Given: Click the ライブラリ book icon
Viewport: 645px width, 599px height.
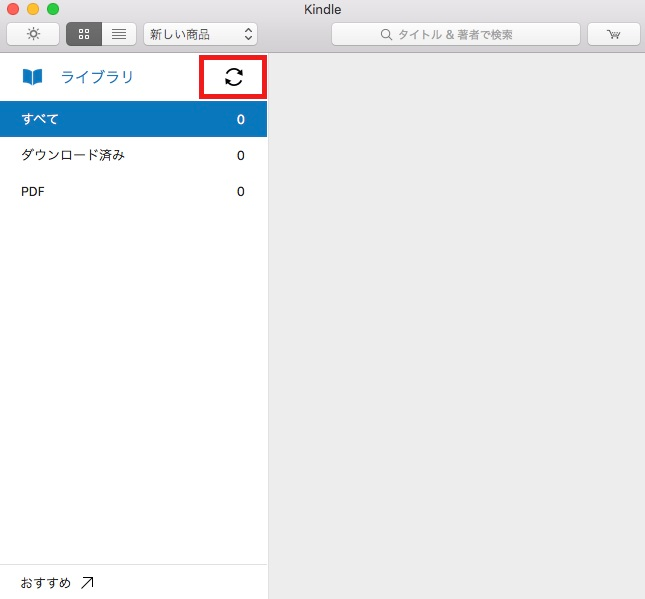Looking at the screenshot, I should 32,77.
